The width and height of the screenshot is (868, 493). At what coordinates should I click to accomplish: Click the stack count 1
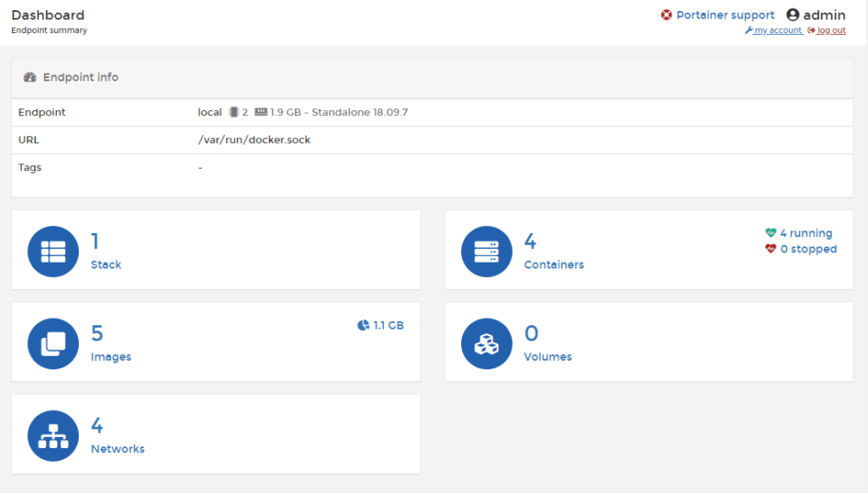coord(95,241)
